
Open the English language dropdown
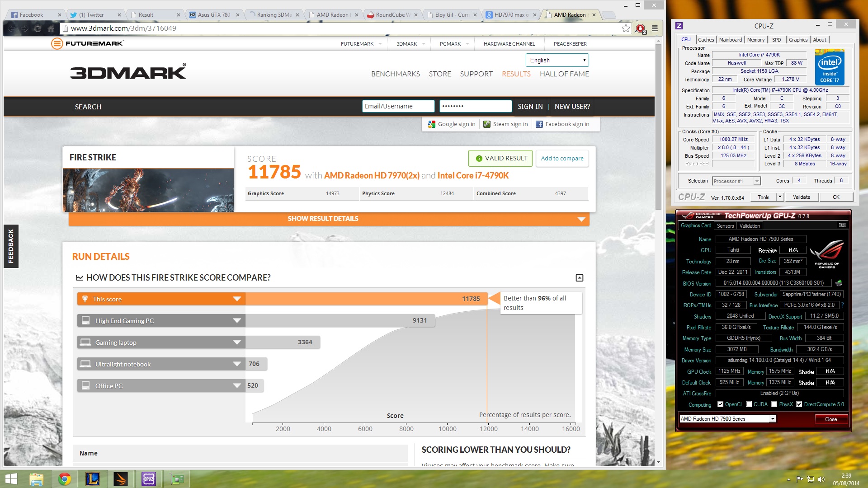click(557, 60)
